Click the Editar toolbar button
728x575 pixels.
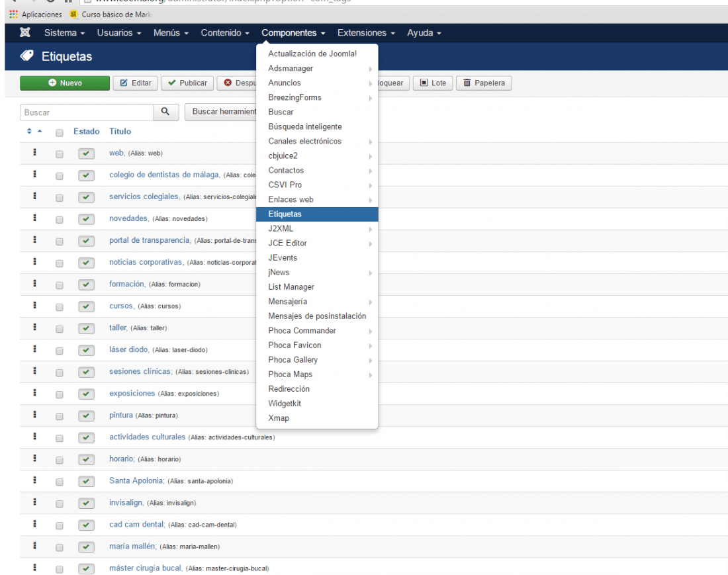[136, 83]
